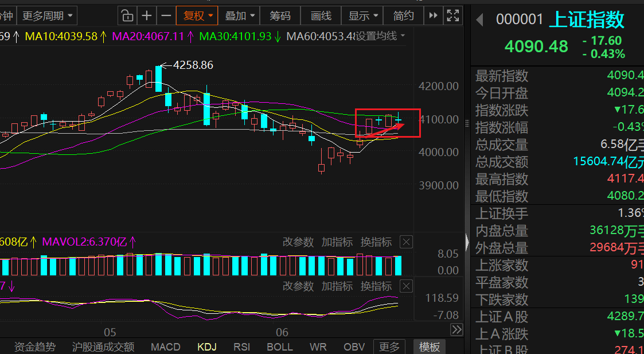The image size is (644, 354).
Task: Expand the 叠加 dropdown menu
Action: [x=239, y=16]
